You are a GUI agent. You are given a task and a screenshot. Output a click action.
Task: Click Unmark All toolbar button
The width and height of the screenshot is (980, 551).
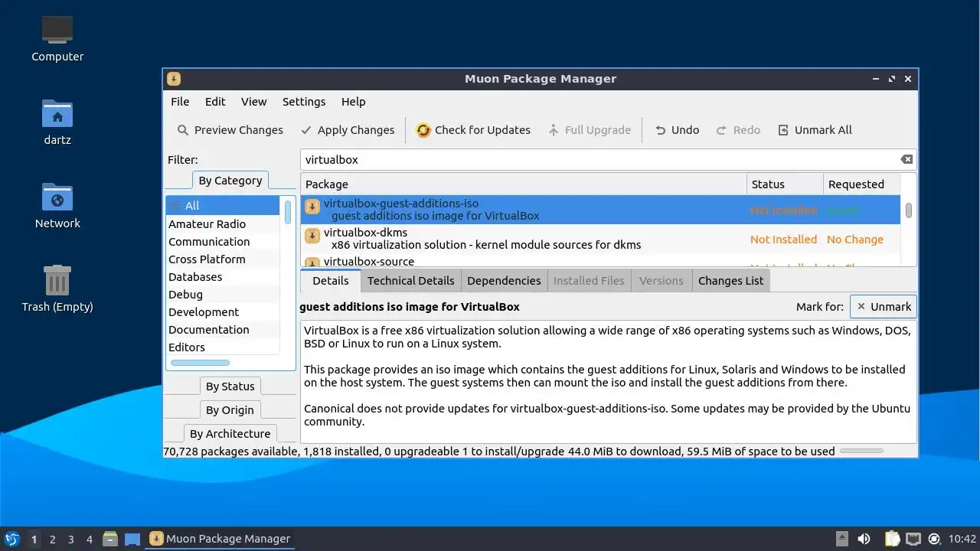(x=815, y=130)
